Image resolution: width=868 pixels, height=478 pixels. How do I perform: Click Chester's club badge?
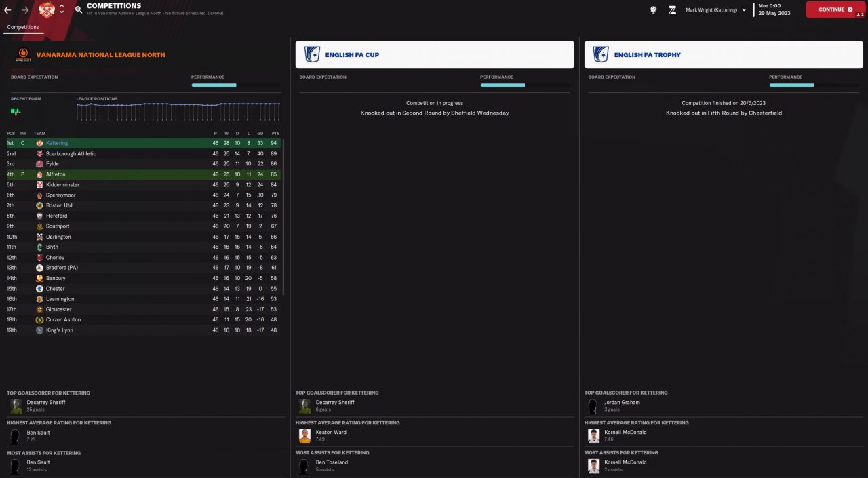pos(39,289)
